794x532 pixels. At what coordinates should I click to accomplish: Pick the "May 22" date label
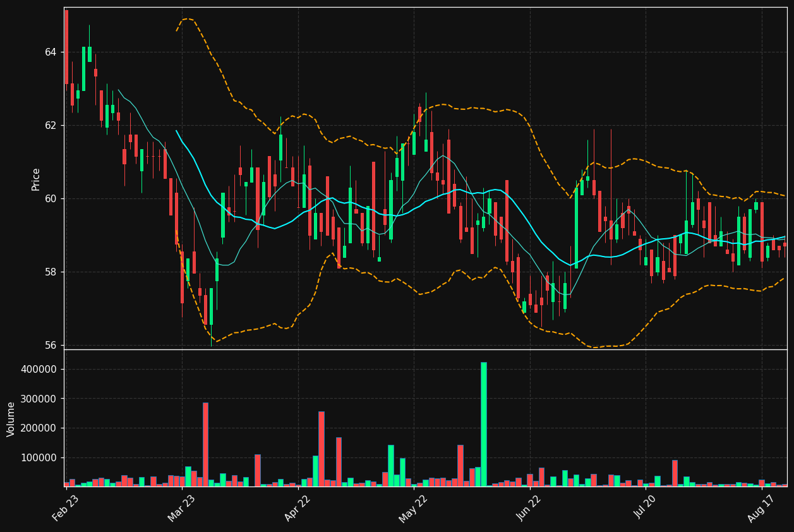tap(412, 508)
